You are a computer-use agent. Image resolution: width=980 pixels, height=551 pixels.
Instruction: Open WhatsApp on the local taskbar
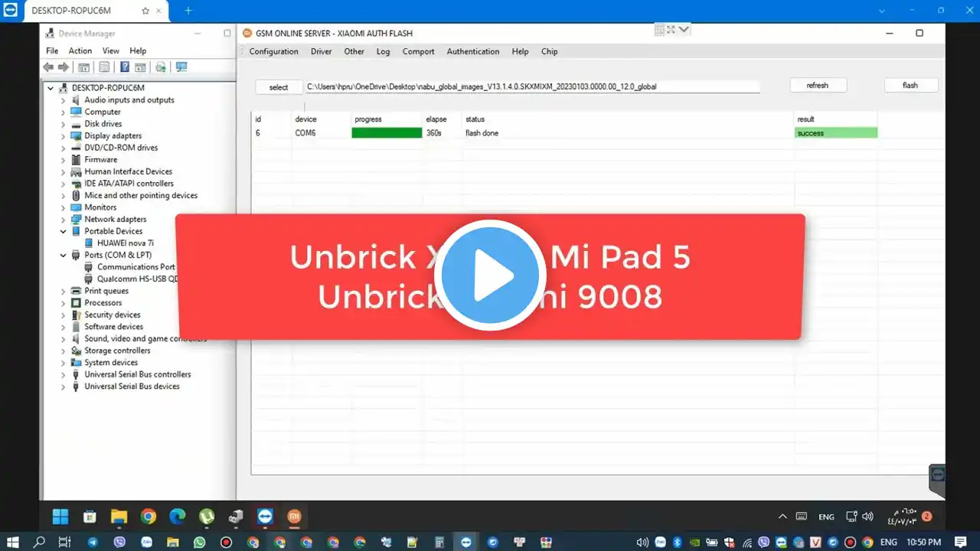click(200, 542)
